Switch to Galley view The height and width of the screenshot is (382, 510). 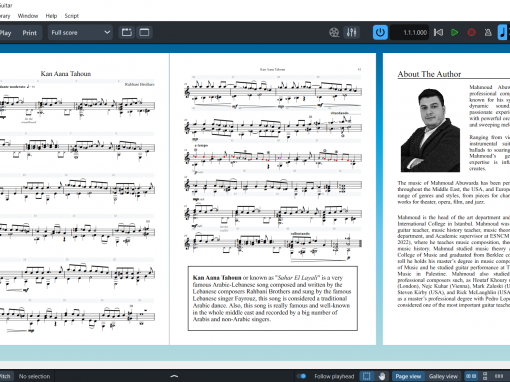443,376
